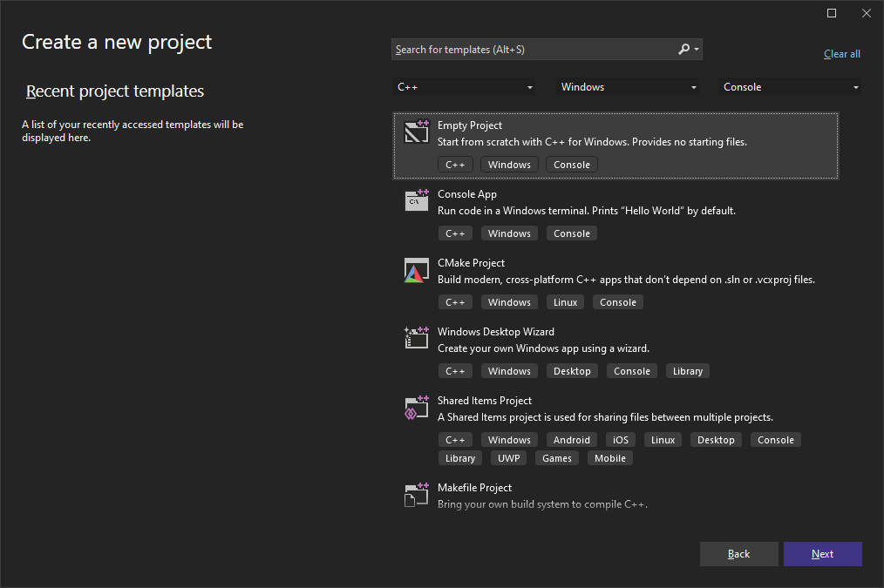The image size is (884, 588).
Task: Pick the Windows Desktop Wizard icon
Action: 417,337
